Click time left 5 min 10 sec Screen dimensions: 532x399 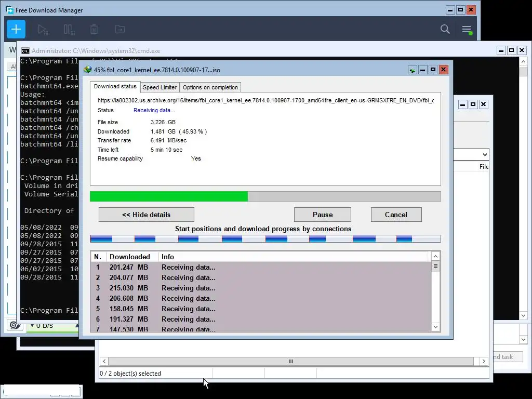[x=166, y=150]
